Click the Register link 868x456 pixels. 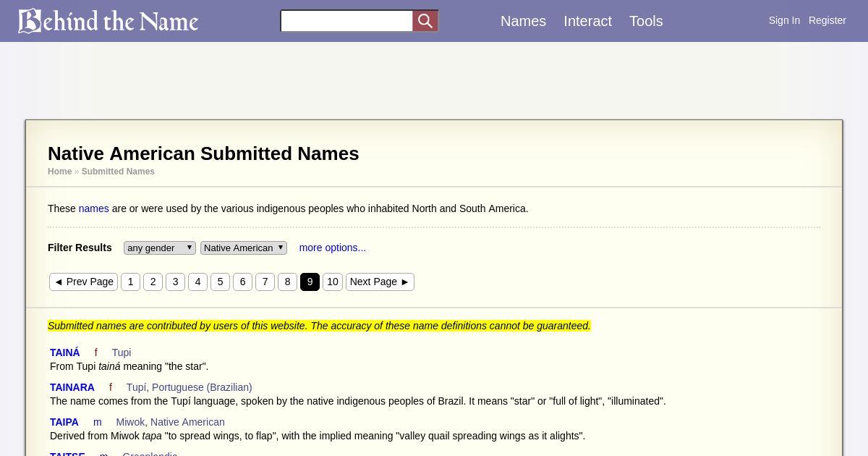point(827,20)
